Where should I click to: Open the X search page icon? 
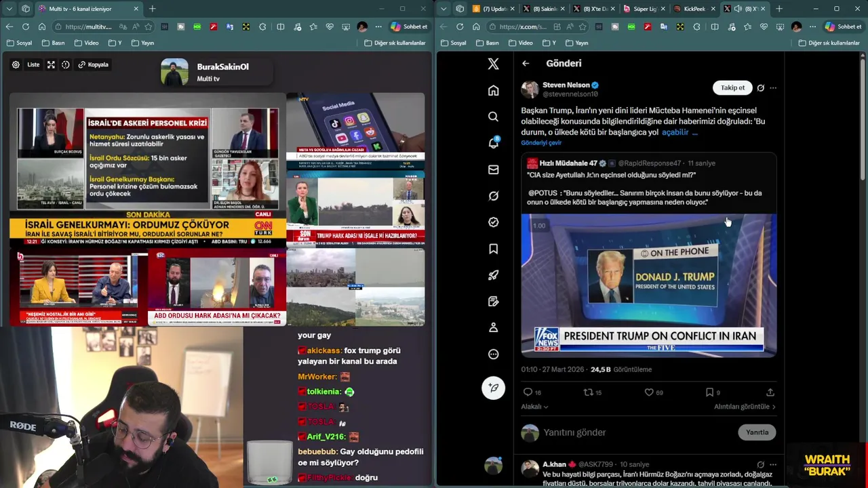[x=493, y=117]
